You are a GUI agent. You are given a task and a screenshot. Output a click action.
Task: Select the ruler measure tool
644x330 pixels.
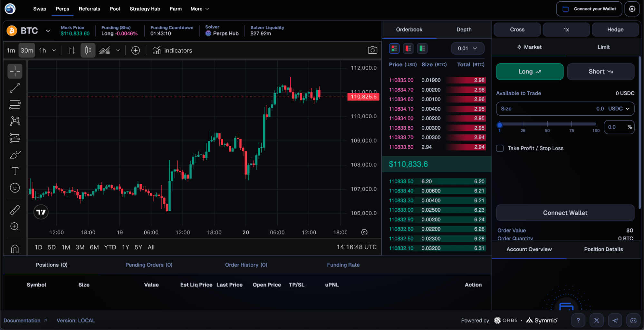coord(15,209)
